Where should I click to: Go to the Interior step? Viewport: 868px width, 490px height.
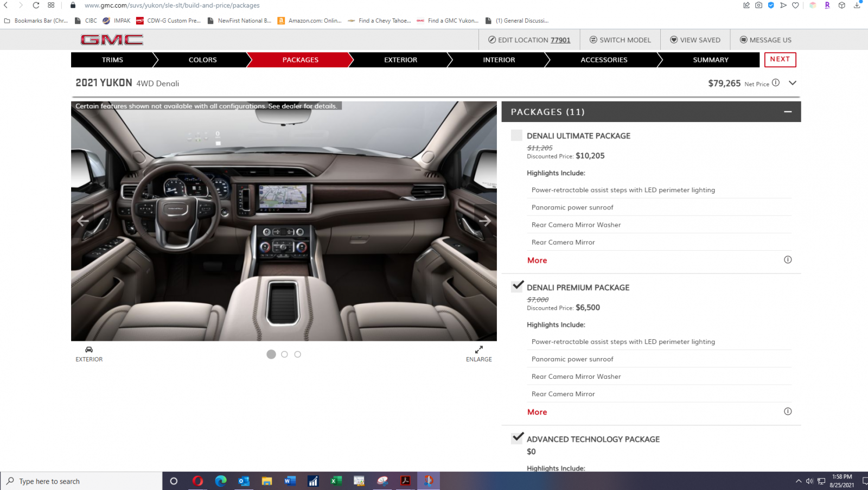coord(499,60)
